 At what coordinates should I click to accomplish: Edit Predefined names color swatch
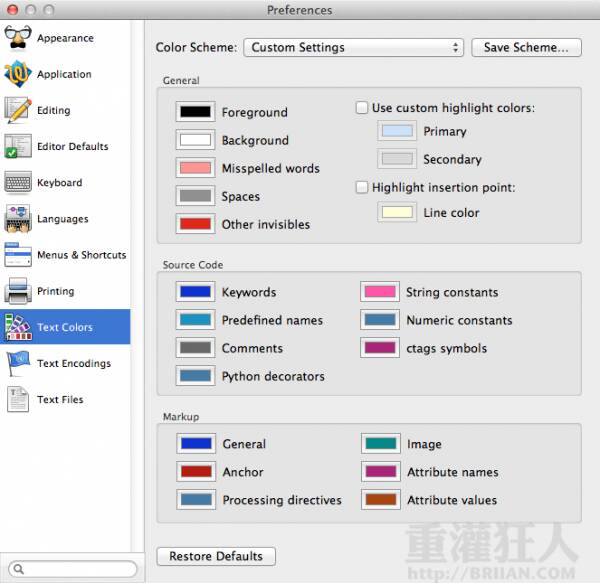click(195, 319)
